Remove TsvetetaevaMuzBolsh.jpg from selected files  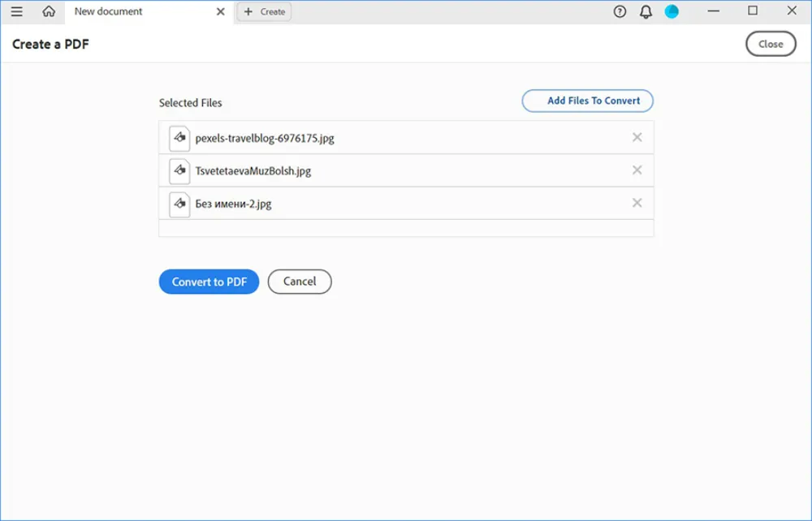tap(637, 170)
